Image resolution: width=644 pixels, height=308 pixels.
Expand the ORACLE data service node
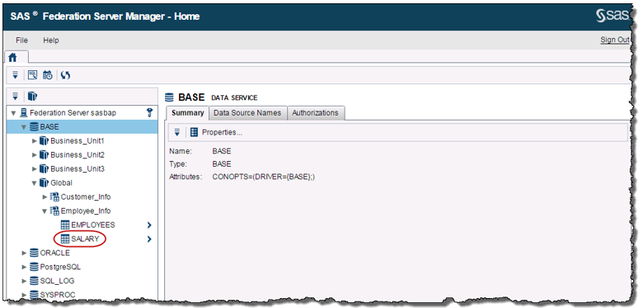pos(24,253)
